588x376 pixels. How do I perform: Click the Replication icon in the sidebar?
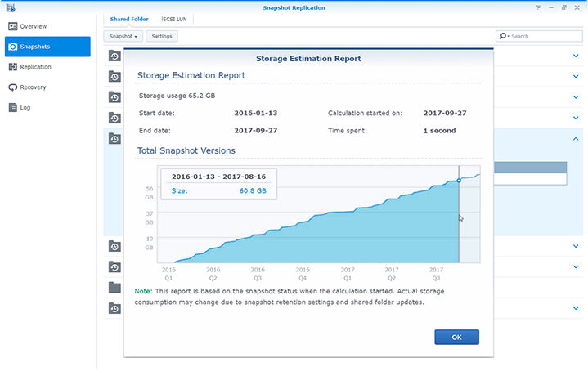pyautogui.click(x=13, y=67)
